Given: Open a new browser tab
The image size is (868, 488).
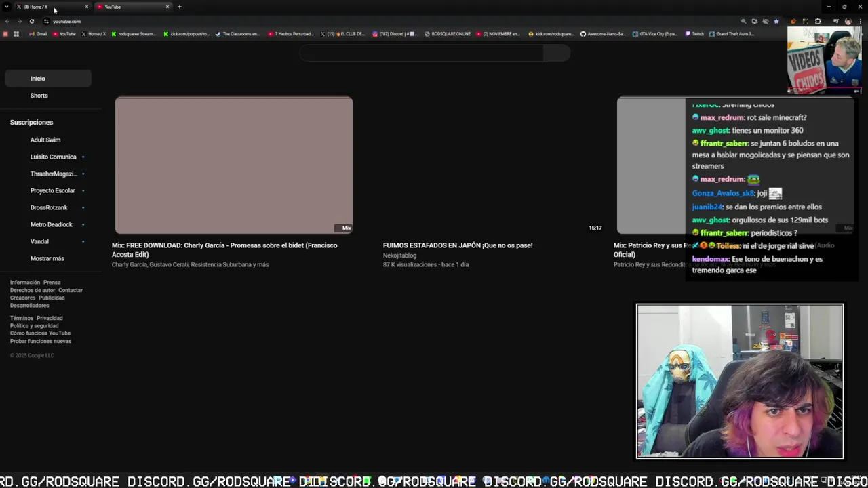Looking at the screenshot, I should click(x=180, y=7).
